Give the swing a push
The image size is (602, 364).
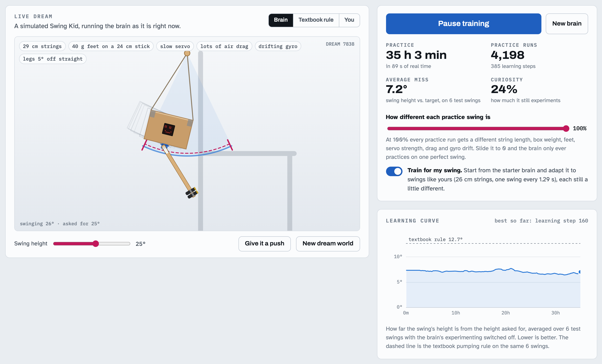264,243
